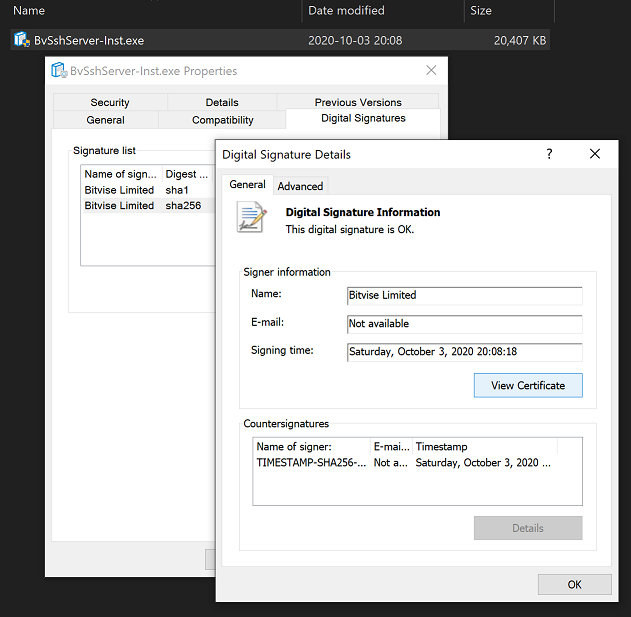Click the date 2020-10-03 20:08 in file row

(x=355, y=41)
